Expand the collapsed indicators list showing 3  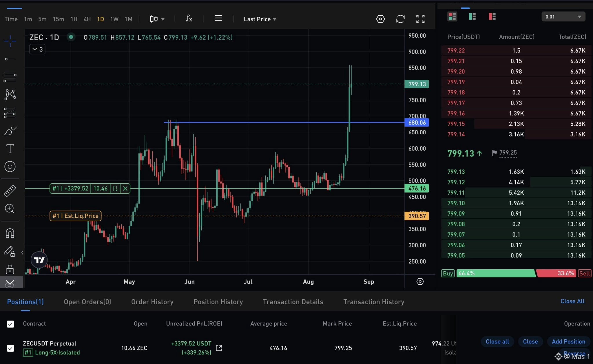[x=37, y=49]
